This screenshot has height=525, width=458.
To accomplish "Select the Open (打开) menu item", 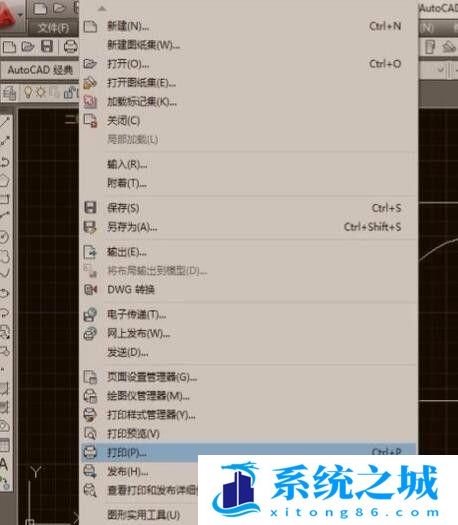I will 248,64.
